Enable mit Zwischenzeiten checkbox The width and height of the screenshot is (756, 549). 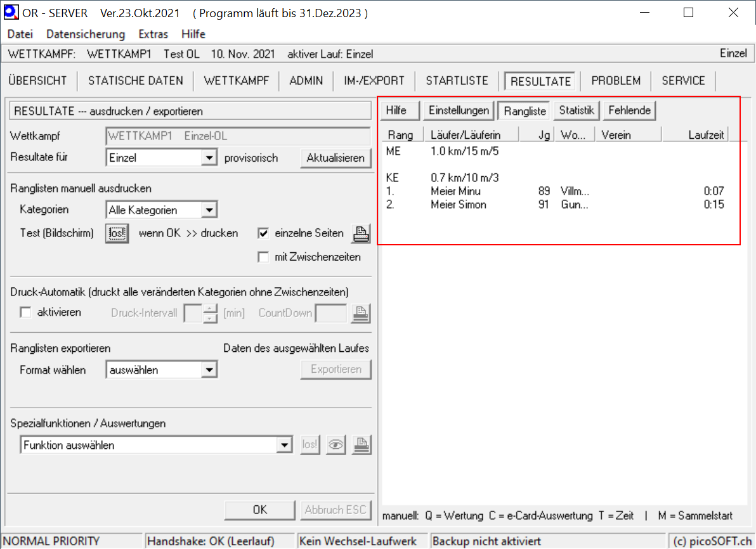pos(264,257)
